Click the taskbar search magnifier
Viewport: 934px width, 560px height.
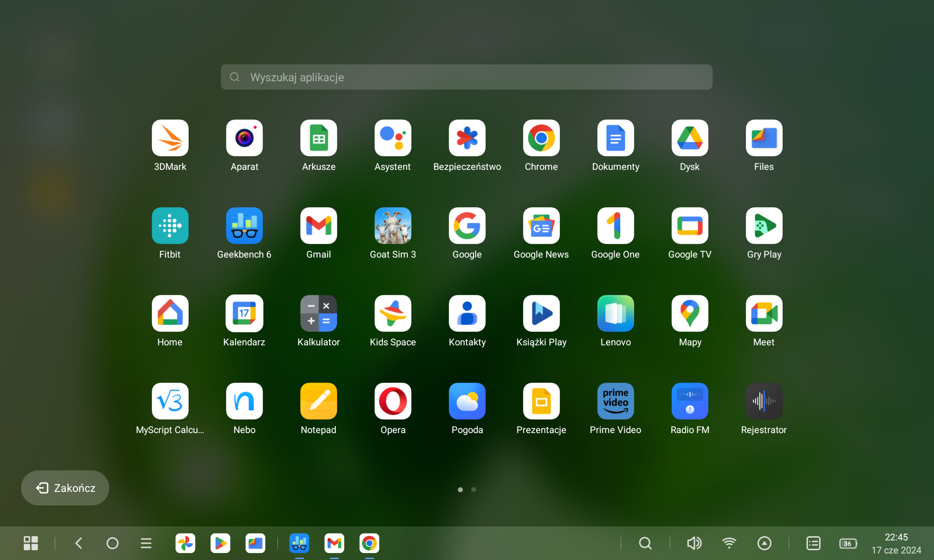(x=645, y=543)
